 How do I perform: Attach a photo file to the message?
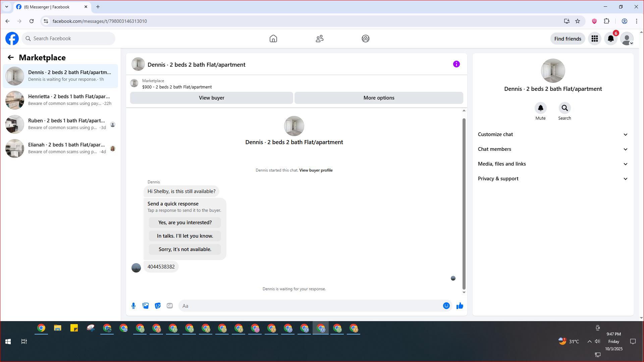tap(146, 306)
